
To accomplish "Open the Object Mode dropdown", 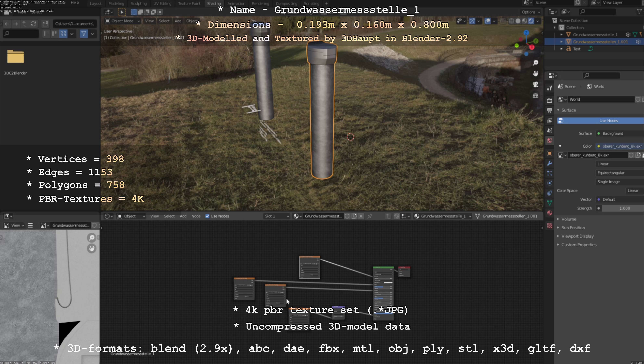I will coord(122,21).
